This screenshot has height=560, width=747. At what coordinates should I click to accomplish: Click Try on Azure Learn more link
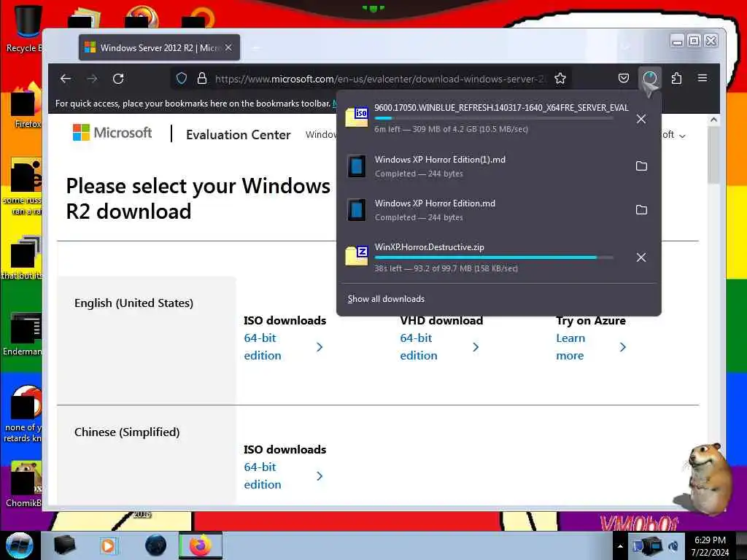(x=591, y=346)
